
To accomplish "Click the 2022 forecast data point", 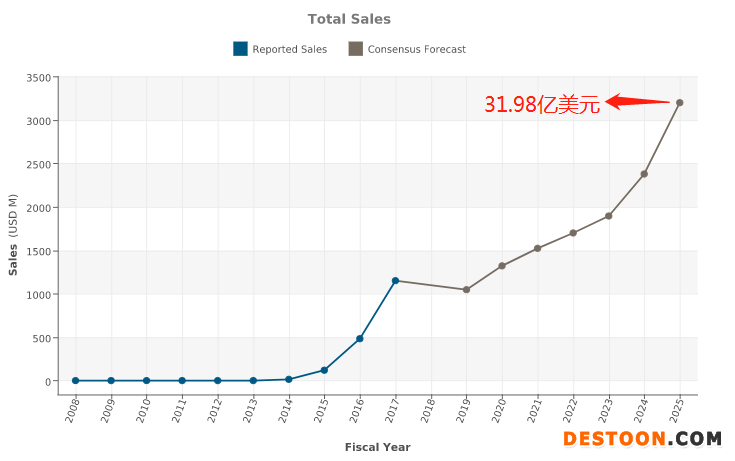I will click(573, 233).
